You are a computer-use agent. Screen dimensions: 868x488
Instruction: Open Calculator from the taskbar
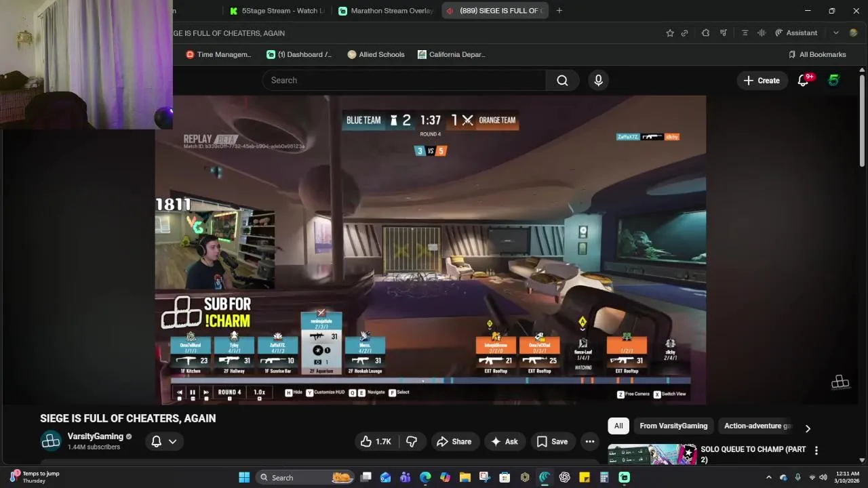(604, 477)
